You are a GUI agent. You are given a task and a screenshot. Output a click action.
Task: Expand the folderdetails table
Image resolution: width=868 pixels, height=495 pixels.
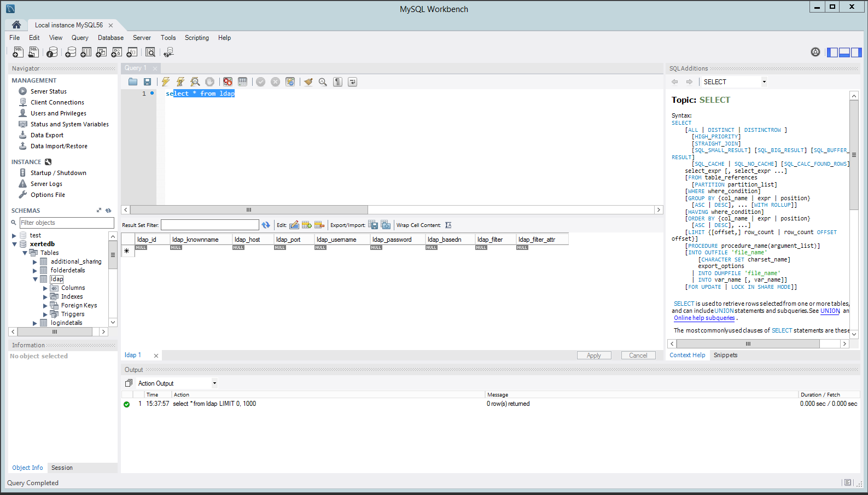[x=35, y=270]
